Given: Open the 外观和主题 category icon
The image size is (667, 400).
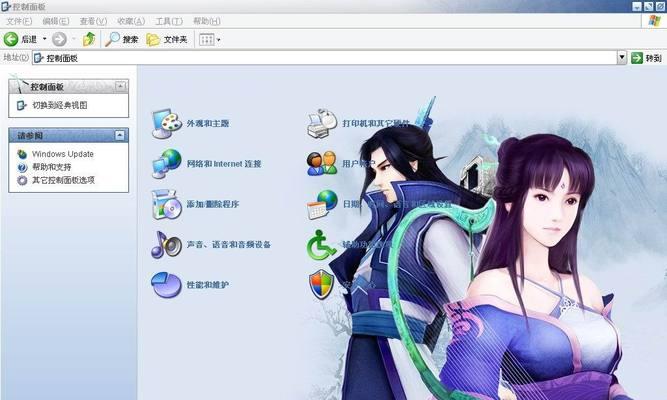Looking at the screenshot, I should (166, 123).
